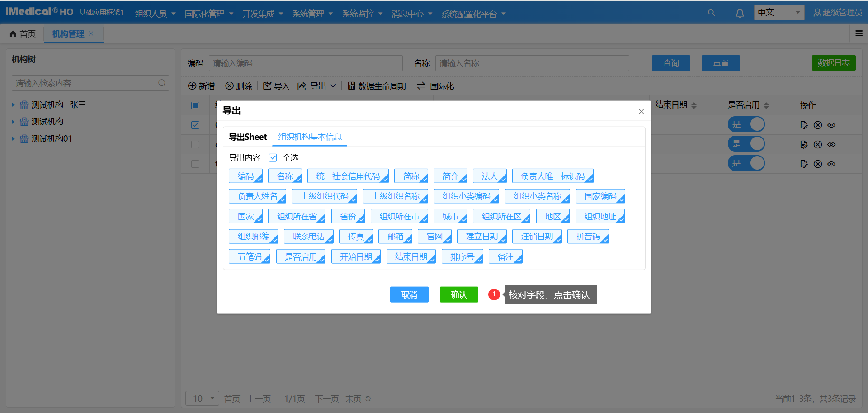868x413 pixels.
Task: Deselect the 统一社会信用代码 export field
Action: click(348, 176)
